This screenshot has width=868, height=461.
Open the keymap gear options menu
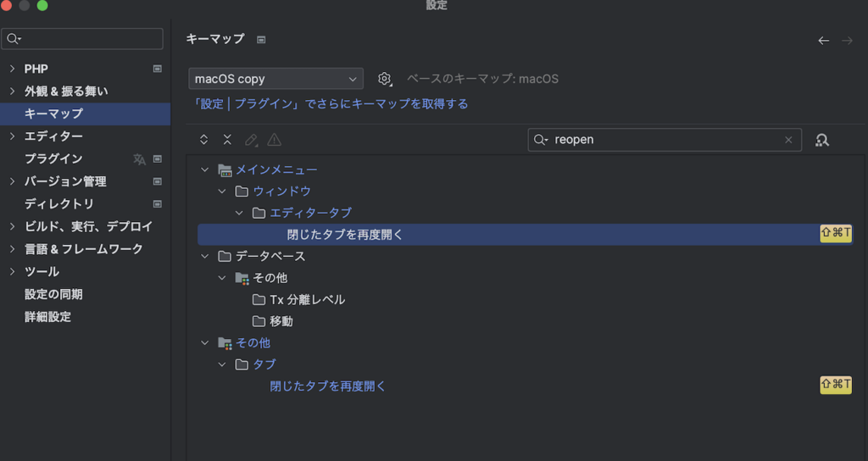pyautogui.click(x=385, y=79)
